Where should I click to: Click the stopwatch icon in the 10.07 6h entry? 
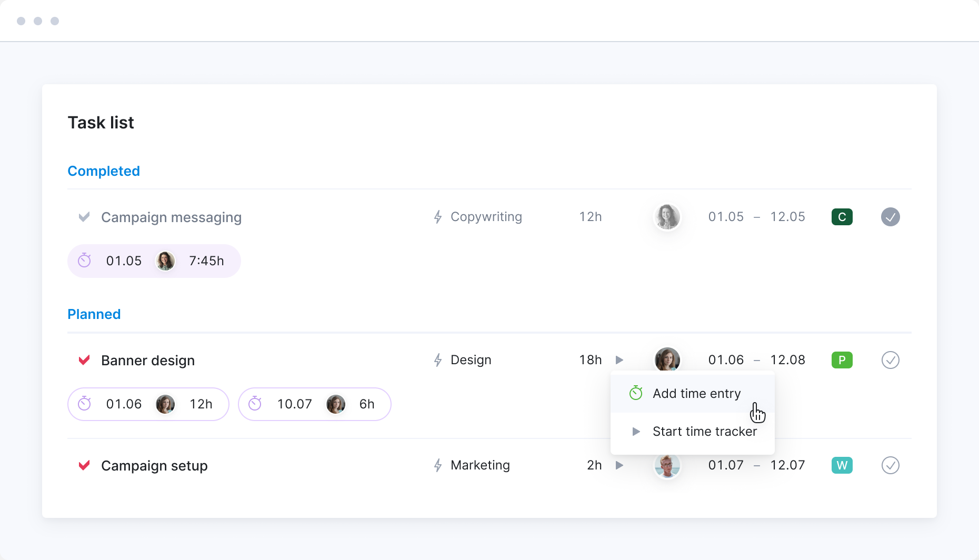(255, 404)
